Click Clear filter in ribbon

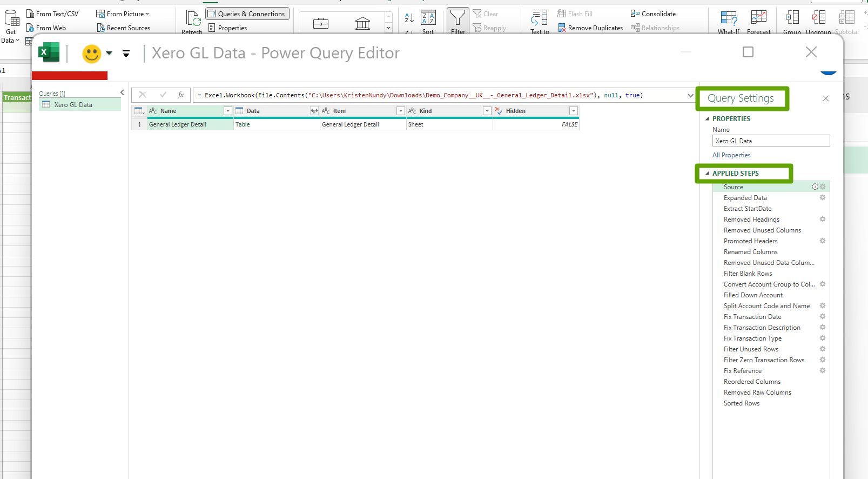[486, 14]
